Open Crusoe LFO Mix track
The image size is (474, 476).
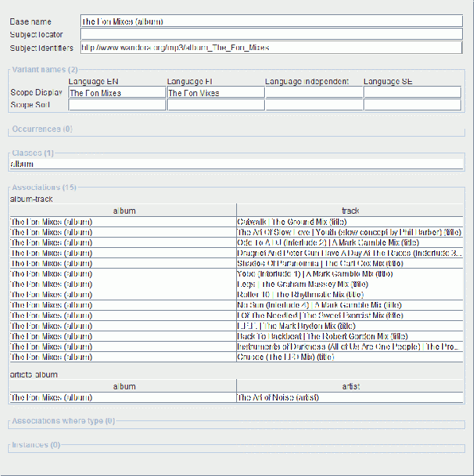click(x=350, y=357)
